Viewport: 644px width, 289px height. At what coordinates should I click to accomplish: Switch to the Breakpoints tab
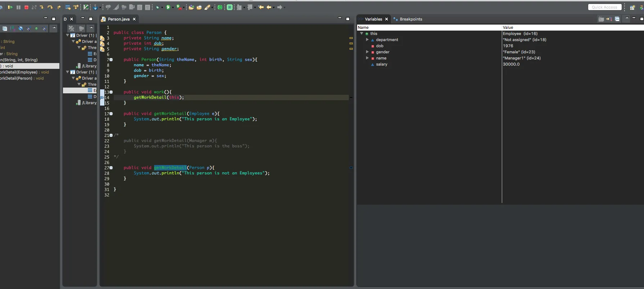(x=410, y=19)
